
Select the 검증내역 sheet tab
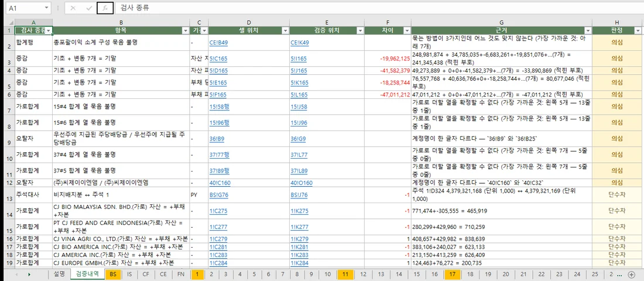(x=87, y=275)
